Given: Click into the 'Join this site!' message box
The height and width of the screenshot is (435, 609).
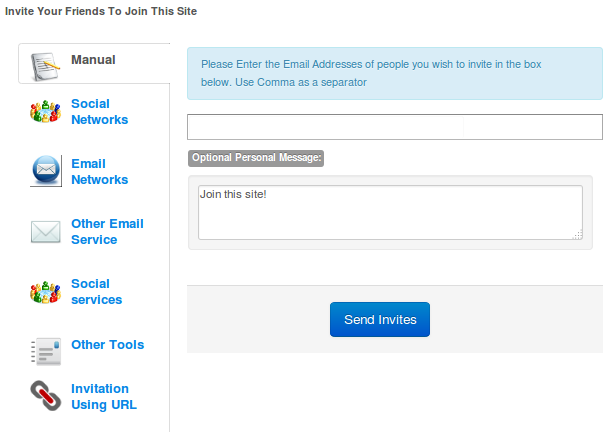Looking at the screenshot, I should pos(389,212).
